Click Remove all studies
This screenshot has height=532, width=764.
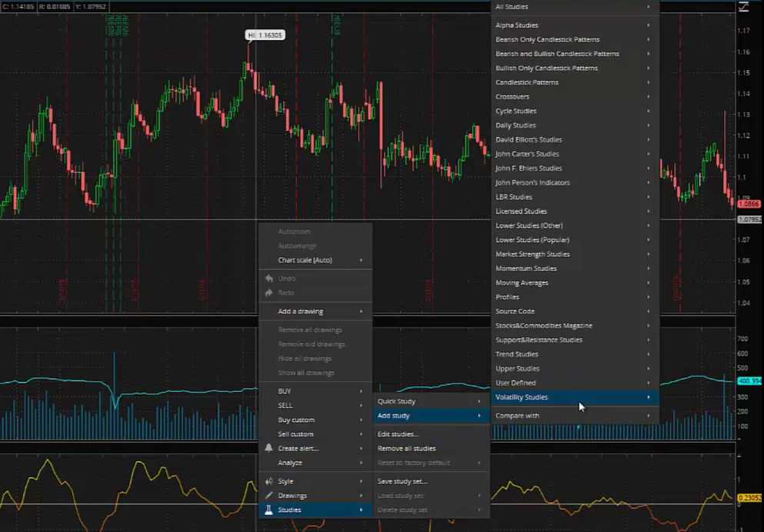tap(406, 448)
